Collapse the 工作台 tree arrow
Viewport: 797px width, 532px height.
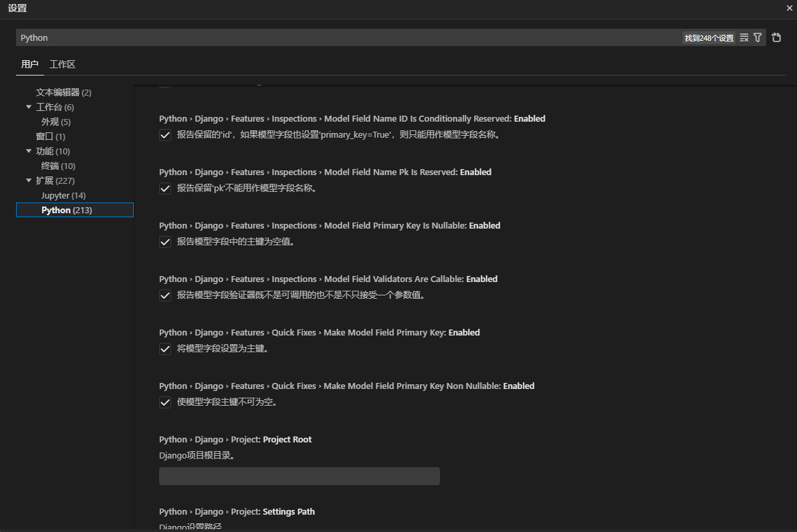pos(29,107)
